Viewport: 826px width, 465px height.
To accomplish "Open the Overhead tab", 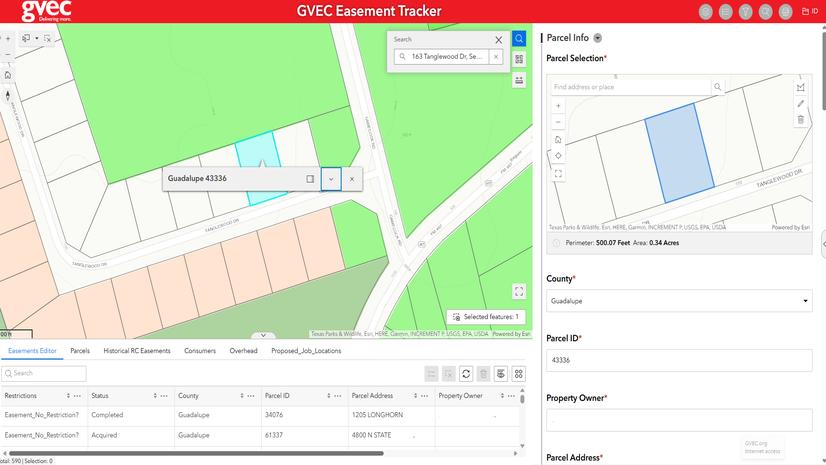I will tap(243, 351).
